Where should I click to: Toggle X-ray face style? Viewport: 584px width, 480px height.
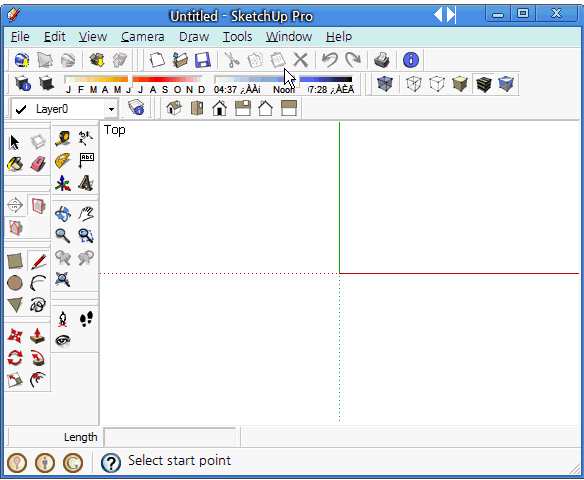384,83
